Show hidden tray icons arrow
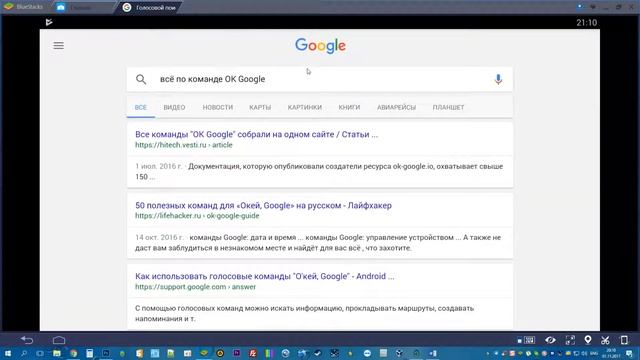640x360 pixels. point(488,353)
